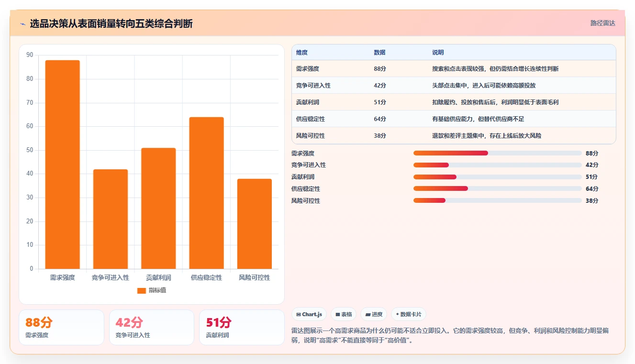Click the 风险可控性 bar in the chart
This screenshot has height=364, width=635.
255,224
